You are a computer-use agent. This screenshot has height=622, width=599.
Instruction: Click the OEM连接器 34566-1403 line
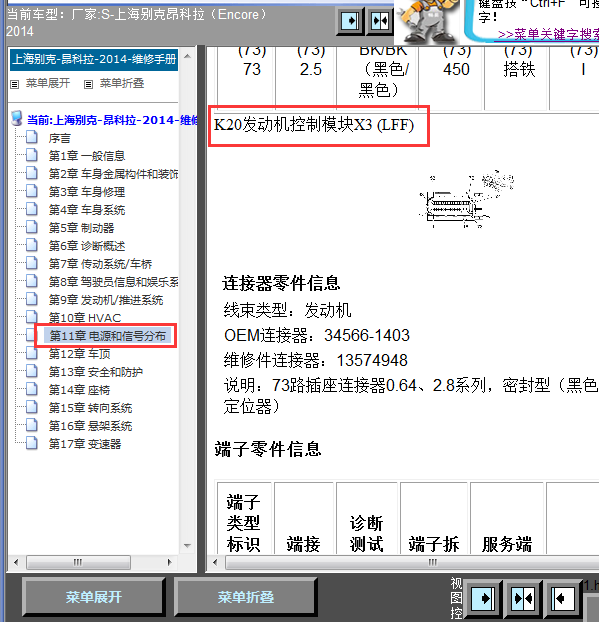pyautogui.click(x=317, y=336)
